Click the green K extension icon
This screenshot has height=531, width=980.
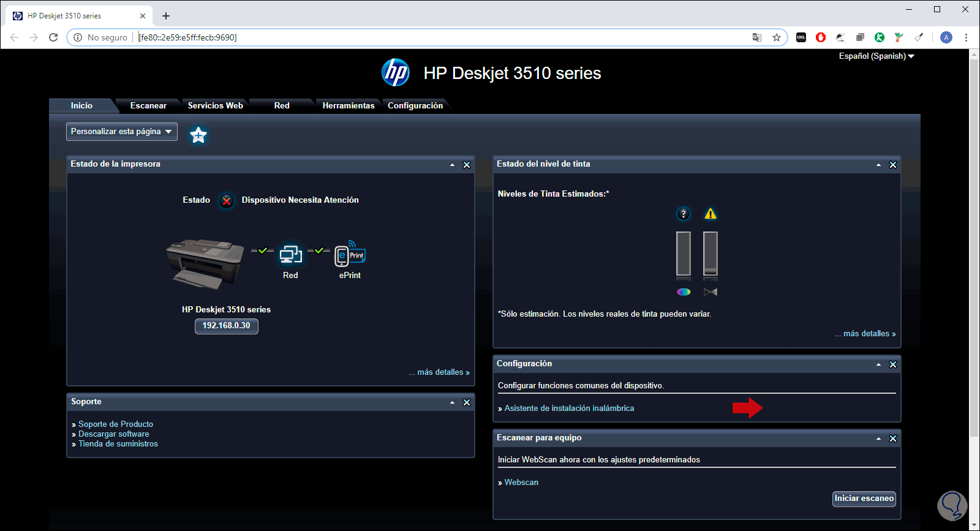click(880, 37)
